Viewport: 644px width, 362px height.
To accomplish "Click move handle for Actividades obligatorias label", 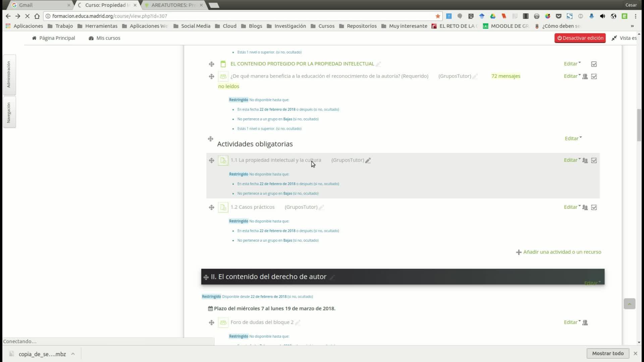I will pyautogui.click(x=210, y=139).
